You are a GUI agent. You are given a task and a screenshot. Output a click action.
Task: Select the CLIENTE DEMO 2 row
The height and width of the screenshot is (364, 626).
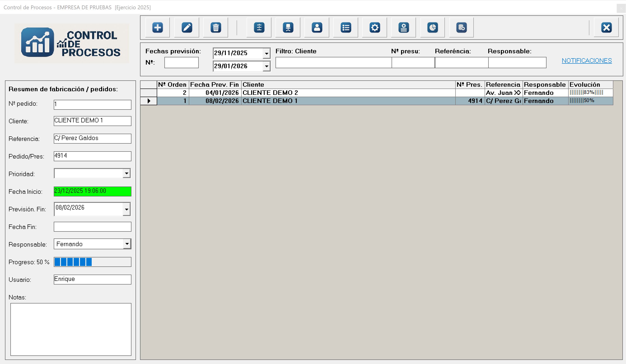[270, 93]
